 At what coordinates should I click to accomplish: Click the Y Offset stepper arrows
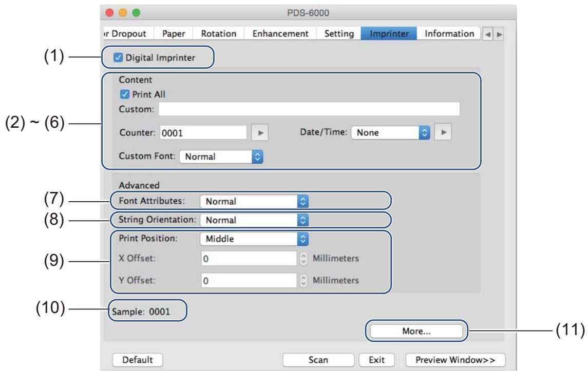(x=303, y=280)
